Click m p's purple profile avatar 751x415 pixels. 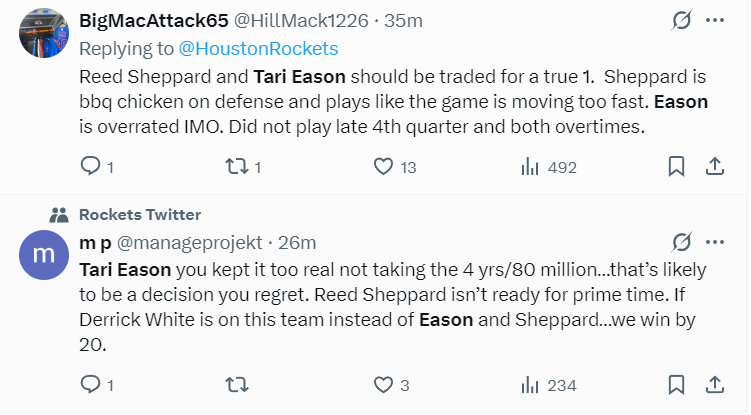tap(43, 254)
